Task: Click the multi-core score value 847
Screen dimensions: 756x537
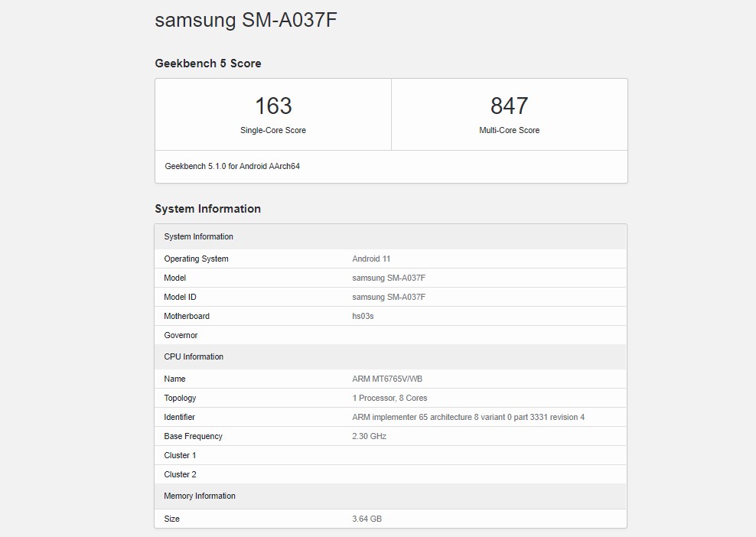Action: point(509,106)
